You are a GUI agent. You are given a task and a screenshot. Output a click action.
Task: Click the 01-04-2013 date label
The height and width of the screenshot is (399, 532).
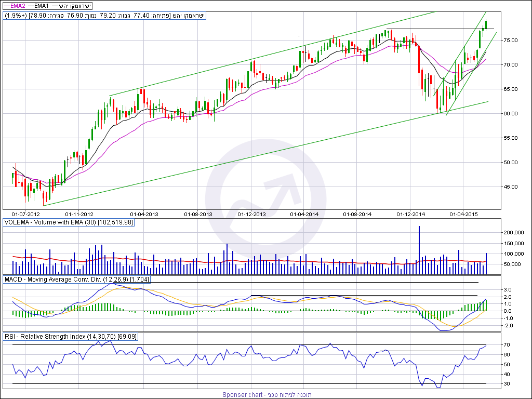144,215
